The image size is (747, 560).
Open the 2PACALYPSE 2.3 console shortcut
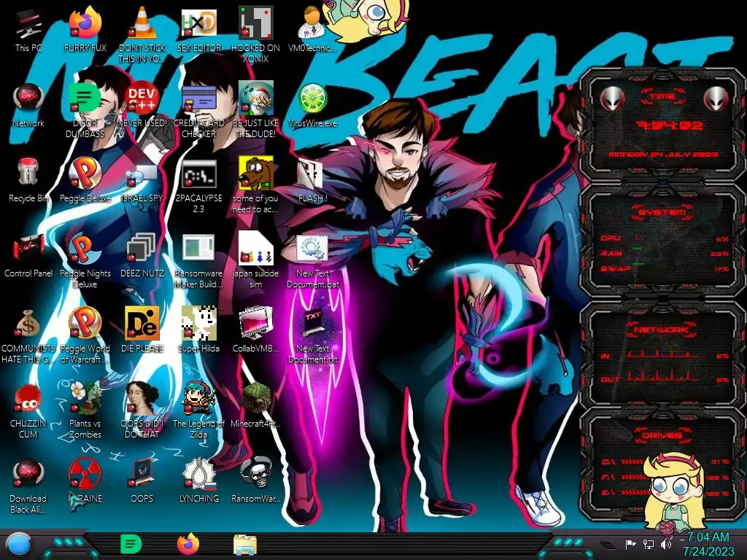pyautogui.click(x=198, y=186)
